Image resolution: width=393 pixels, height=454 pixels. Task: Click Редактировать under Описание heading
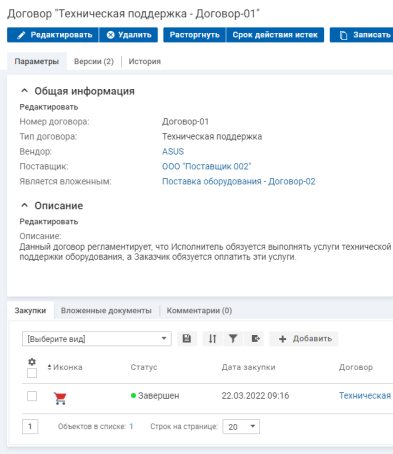49,222
